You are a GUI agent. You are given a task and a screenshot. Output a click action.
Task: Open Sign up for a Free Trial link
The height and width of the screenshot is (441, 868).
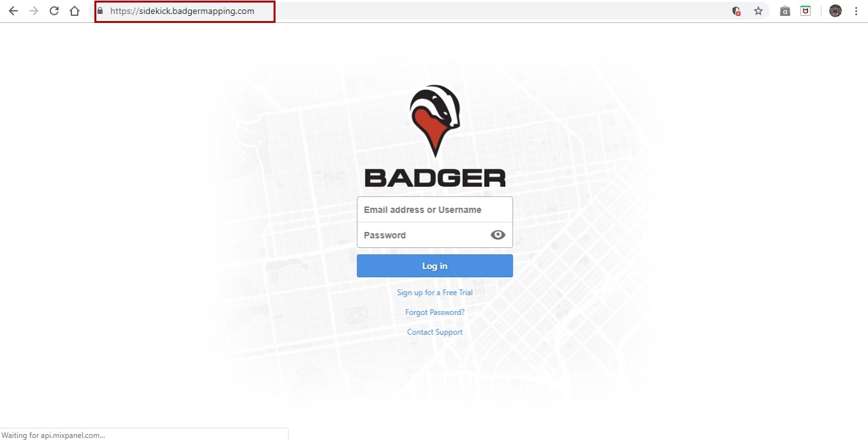[x=435, y=293]
